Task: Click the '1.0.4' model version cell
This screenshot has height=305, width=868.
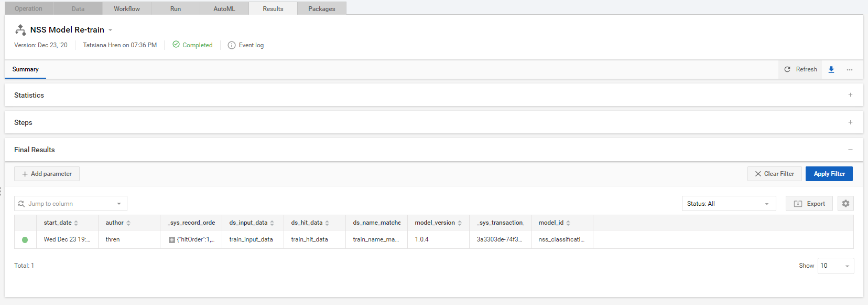Action: (x=438, y=239)
